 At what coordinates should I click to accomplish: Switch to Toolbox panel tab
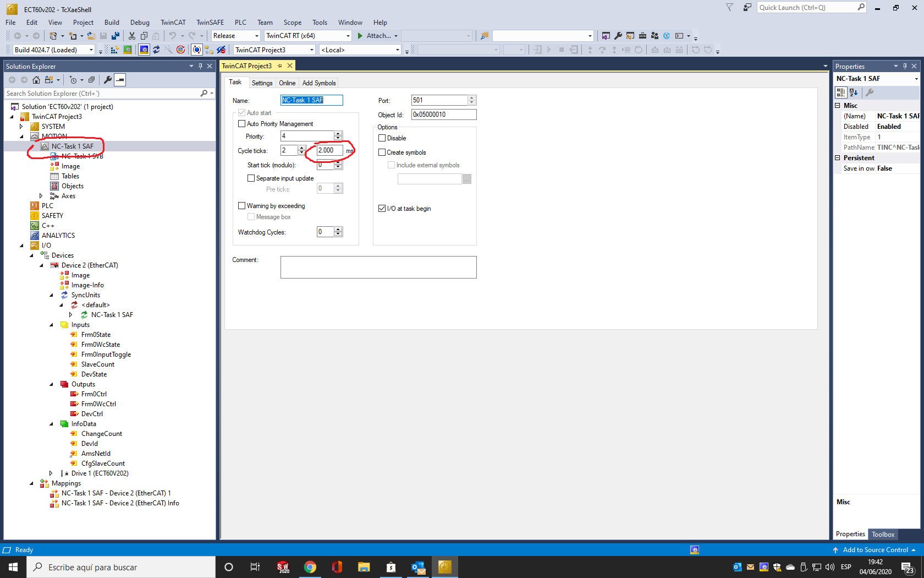[883, 535]
